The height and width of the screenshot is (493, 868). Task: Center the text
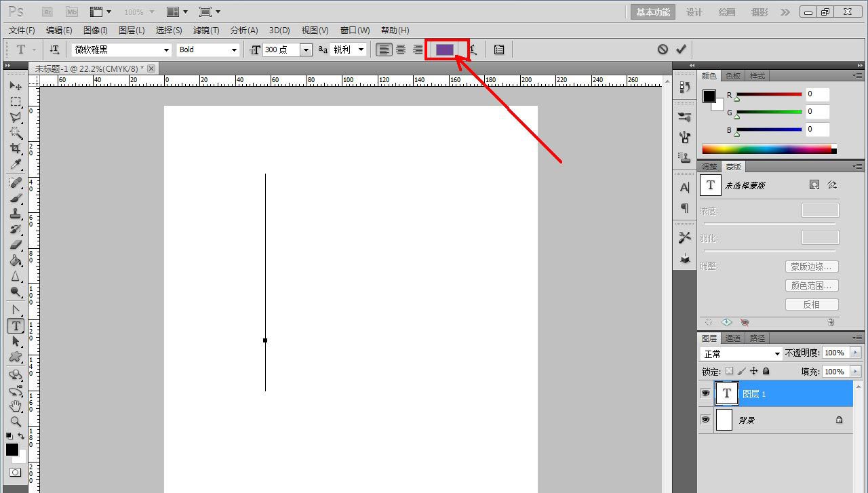click(401, 50)
